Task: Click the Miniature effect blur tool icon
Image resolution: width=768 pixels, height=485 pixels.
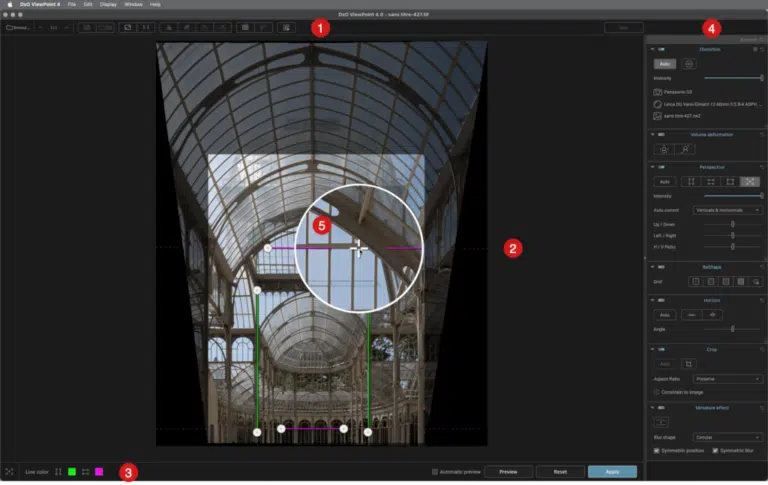Action: (661, 422)
